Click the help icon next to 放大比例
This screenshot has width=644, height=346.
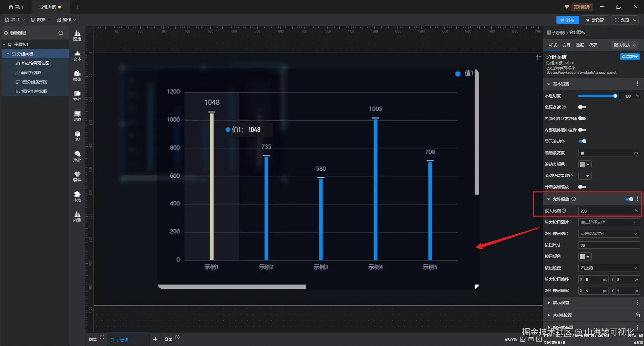point(564,211)
